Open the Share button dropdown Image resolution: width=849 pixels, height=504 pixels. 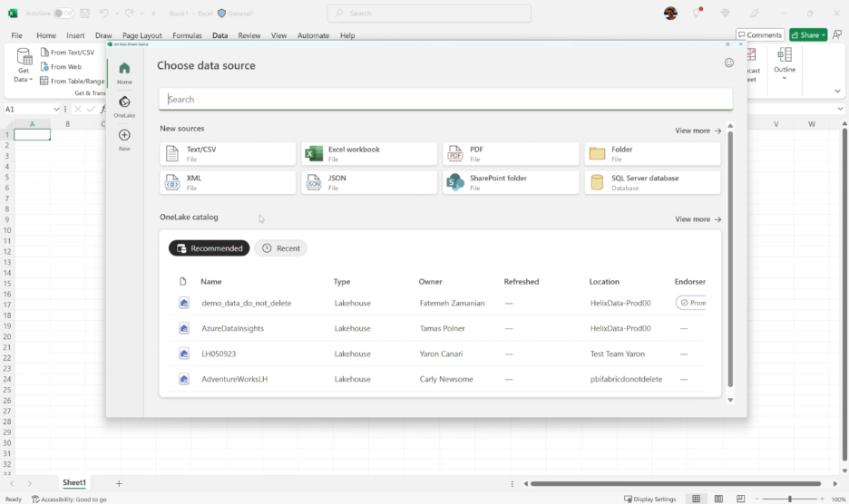pyautogui.click(x=824, y=35)
